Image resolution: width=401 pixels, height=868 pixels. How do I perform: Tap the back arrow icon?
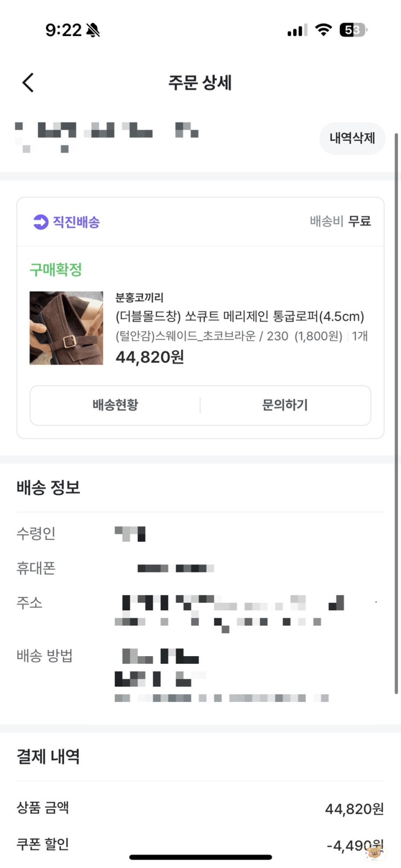coord(28,82)
